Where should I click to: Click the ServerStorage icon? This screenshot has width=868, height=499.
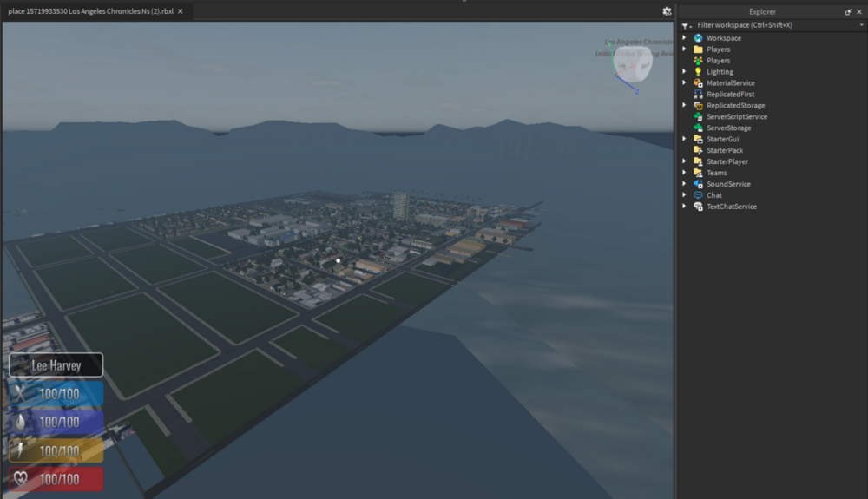pos(698,128)
